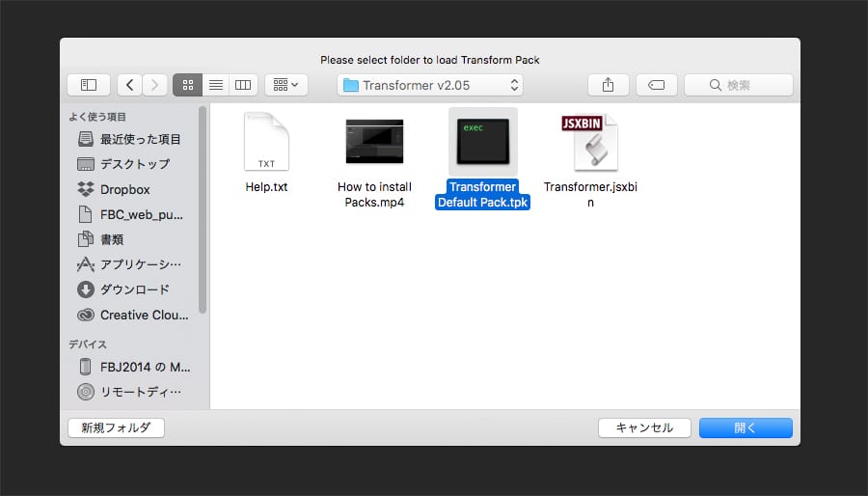Click the 開く open button

(x=746, y=427)
